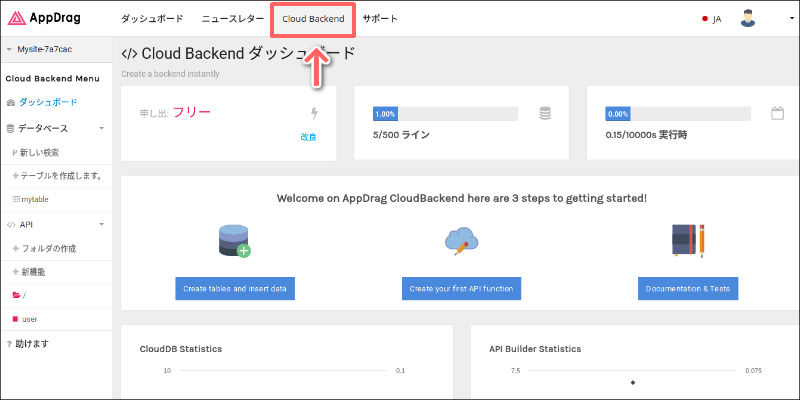The height and width of the screenshot is (400, 800).
Task: Click the notebook and pencil illustration
Action: pos(688,240)
